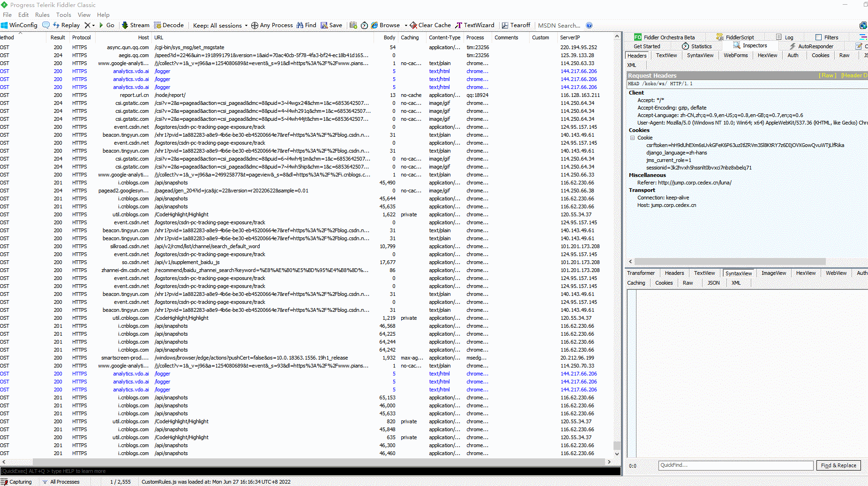Click the Remove sessions X icon
The image size is (868, 486).
tap(87, 25)
